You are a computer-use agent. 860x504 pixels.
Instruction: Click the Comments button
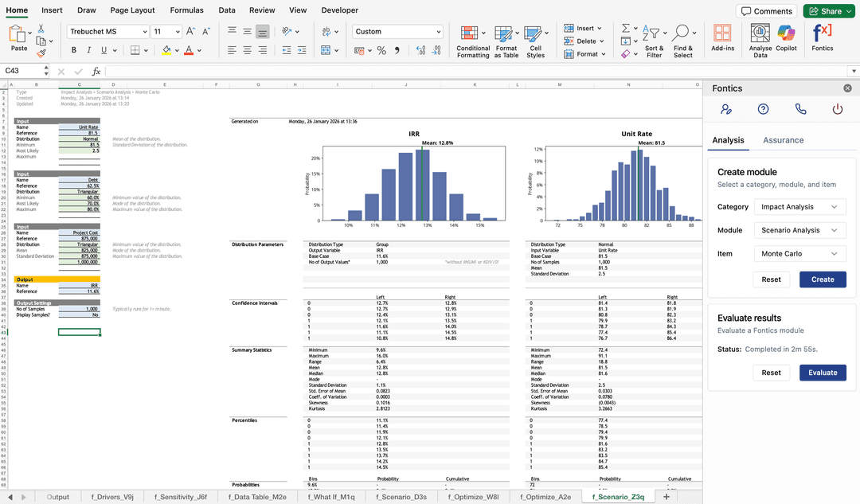(x=767, y=11)
